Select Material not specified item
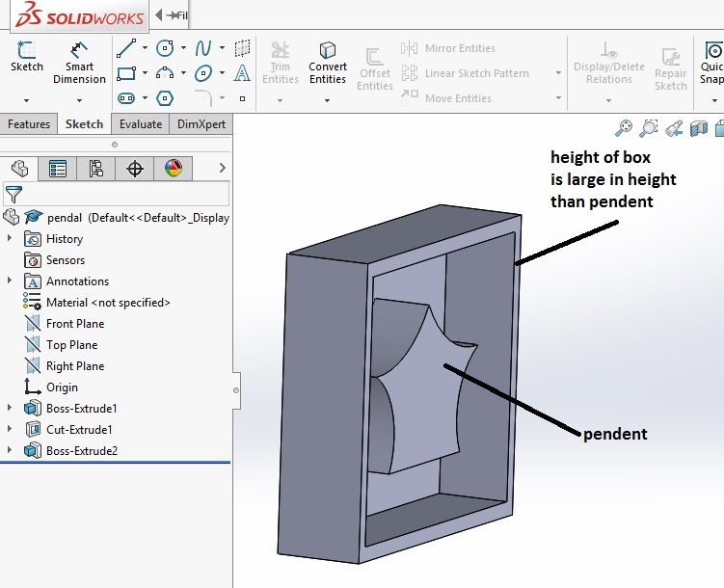724x588 pixels. coord(97,303)
